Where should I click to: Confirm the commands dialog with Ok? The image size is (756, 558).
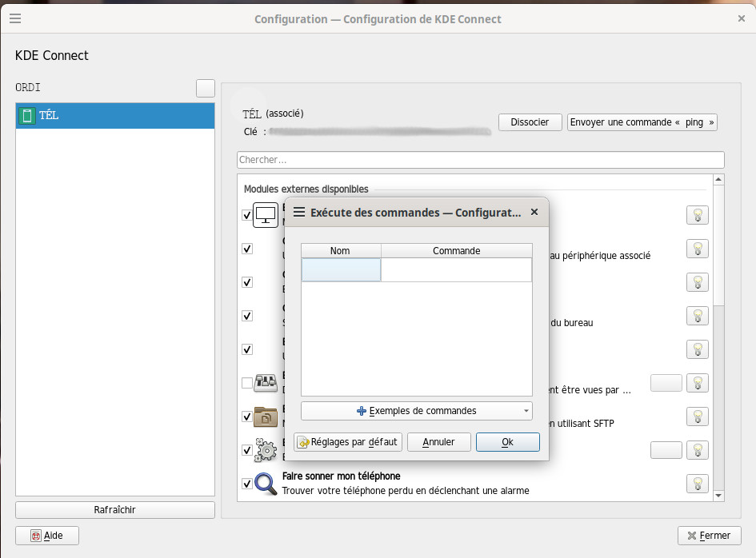click(x=507, y=442)
